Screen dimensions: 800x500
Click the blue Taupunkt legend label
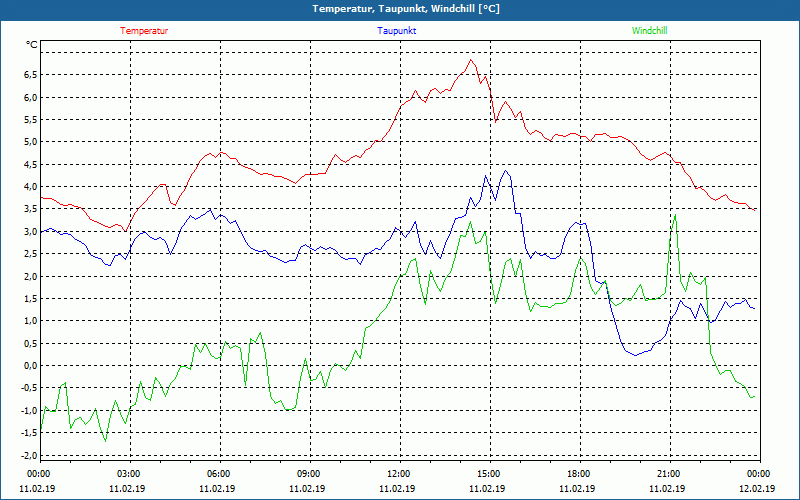click(396, 31)
